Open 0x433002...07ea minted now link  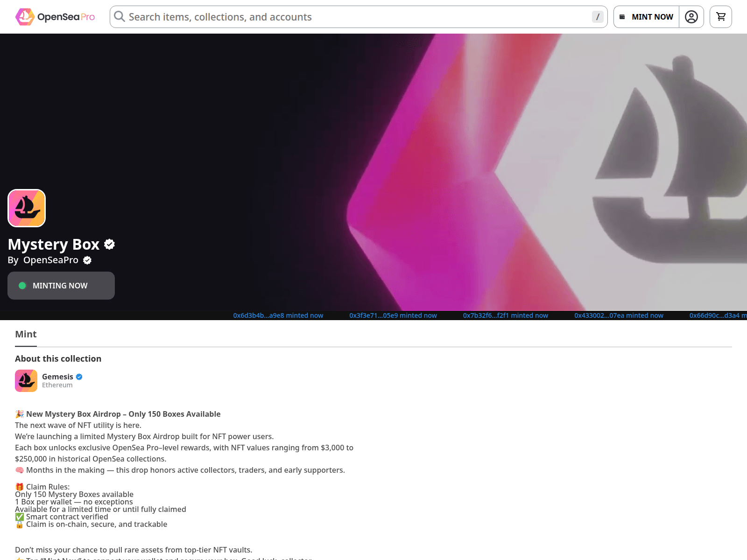click(619, 315)
